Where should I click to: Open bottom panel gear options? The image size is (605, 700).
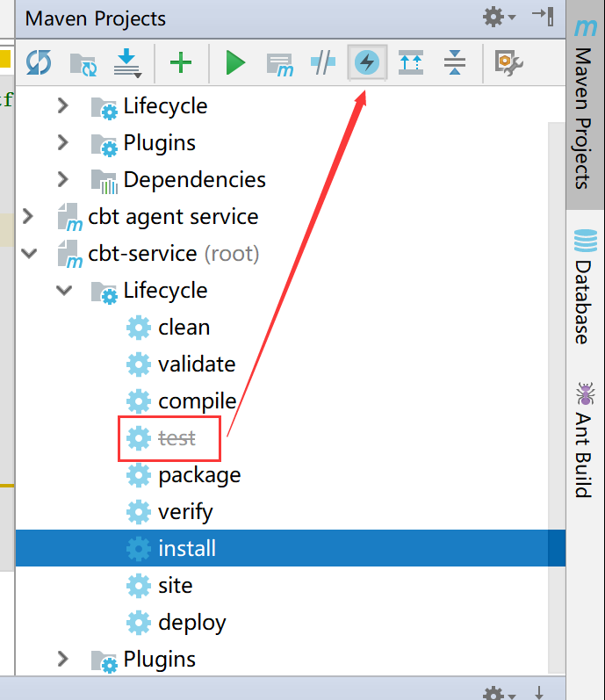500,693
